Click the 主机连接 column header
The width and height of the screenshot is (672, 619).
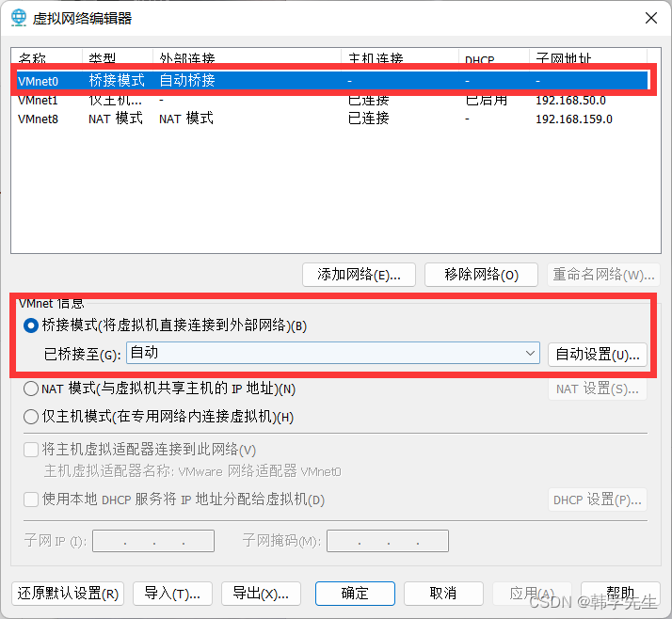click(x=400, y=57)
